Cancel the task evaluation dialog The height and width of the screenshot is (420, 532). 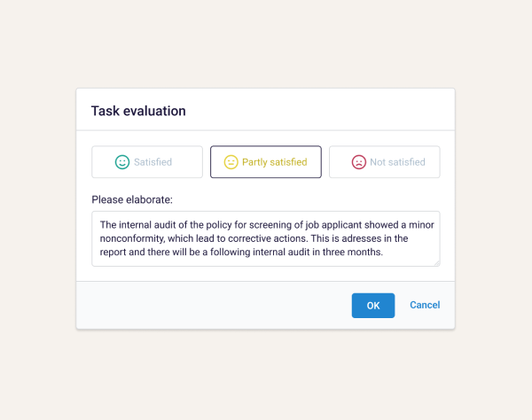point(425,306)
